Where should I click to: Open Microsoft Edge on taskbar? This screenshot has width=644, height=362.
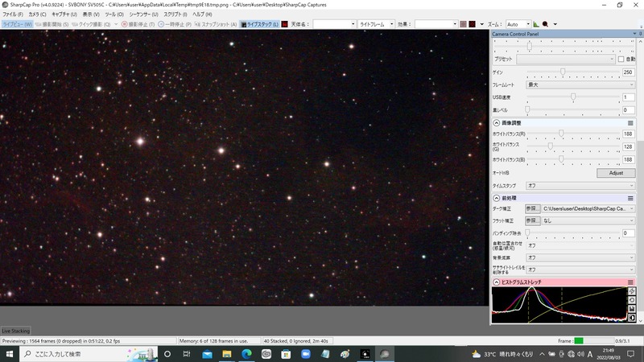pos(246,354)
